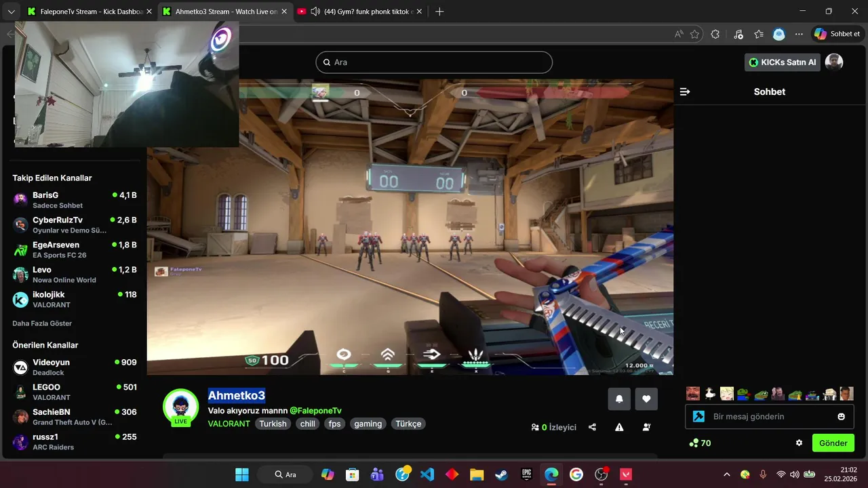
Task: Open CyberRulzTv channel in sidebar
Action: (x=75, y=225)
